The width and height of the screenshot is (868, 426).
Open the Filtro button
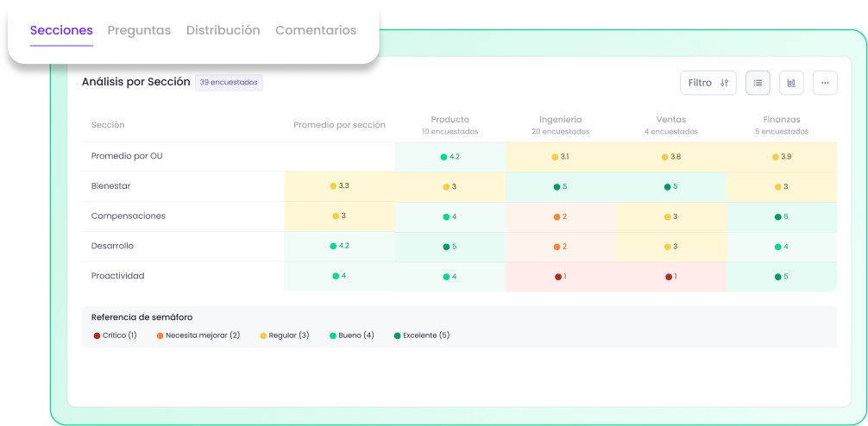click(x=708, y=83)
